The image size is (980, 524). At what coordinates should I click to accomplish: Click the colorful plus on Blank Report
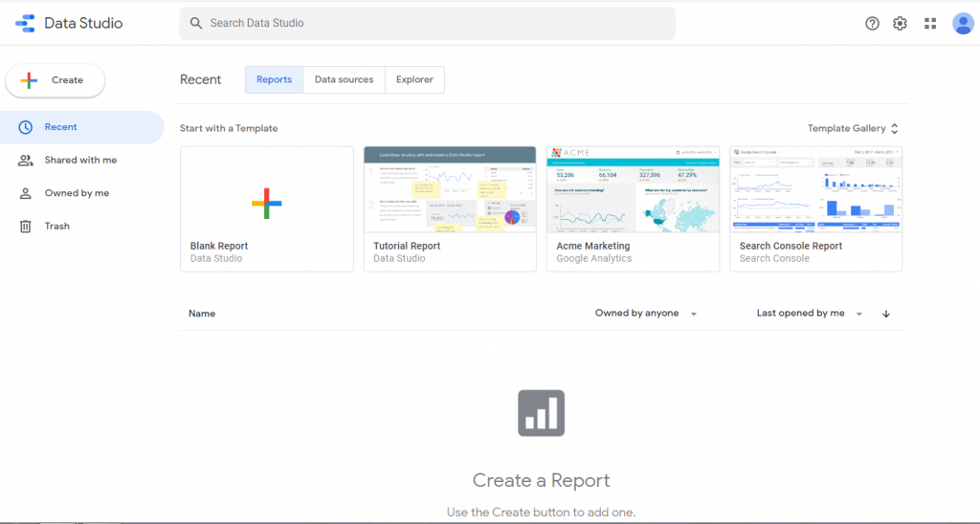(266, 203)
